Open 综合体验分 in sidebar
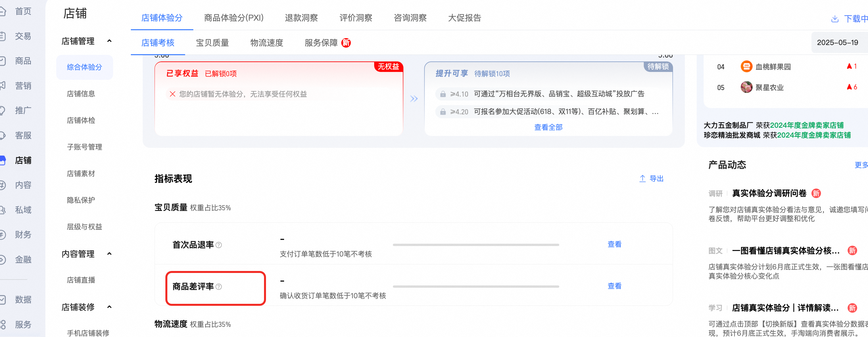Viewport: 868px width, 337px height. [x=84, y=67]
